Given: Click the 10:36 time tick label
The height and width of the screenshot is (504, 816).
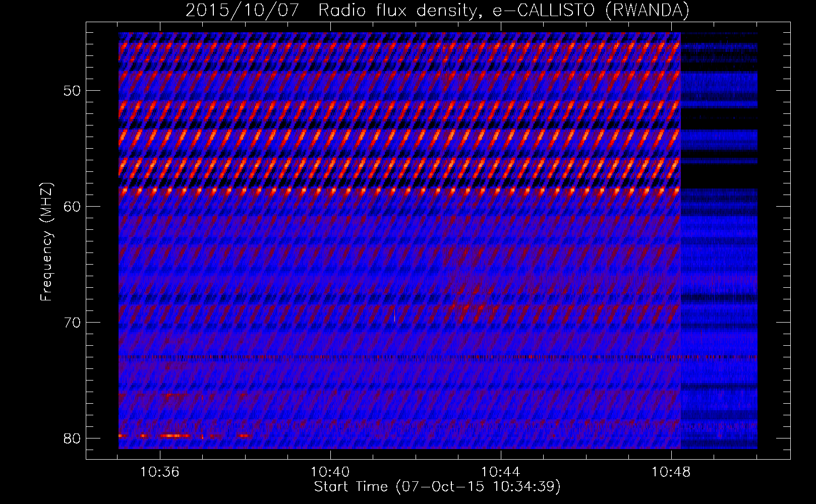Looking at the screenshot, I should click(159, 472).
